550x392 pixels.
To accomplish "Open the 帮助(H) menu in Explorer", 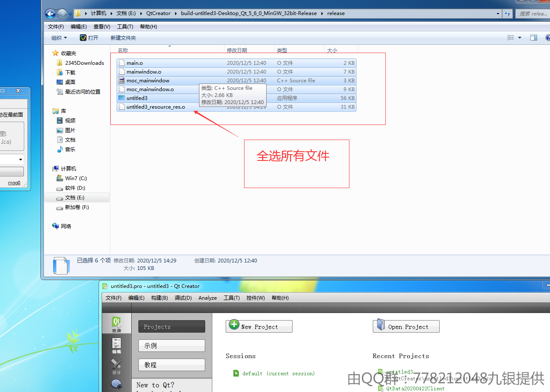I will (x=148, y=27).
